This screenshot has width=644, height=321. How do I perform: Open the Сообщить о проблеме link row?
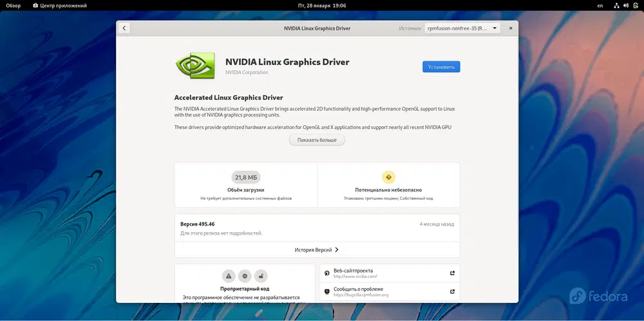[x=390, y=291]
